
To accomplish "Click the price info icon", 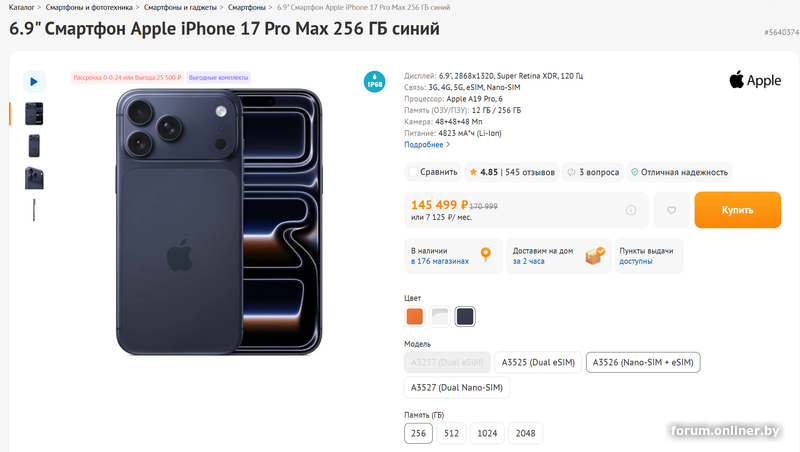I will [x=631, y=210].
